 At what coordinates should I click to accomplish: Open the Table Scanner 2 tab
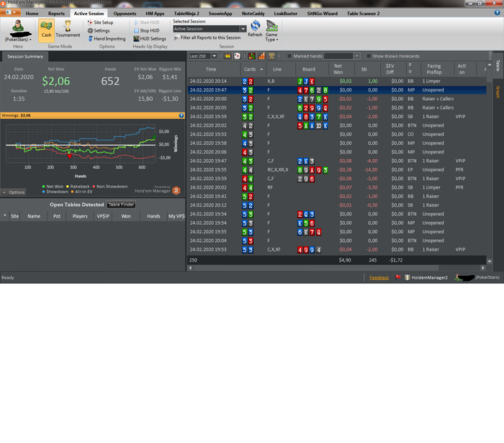(363, 14)
